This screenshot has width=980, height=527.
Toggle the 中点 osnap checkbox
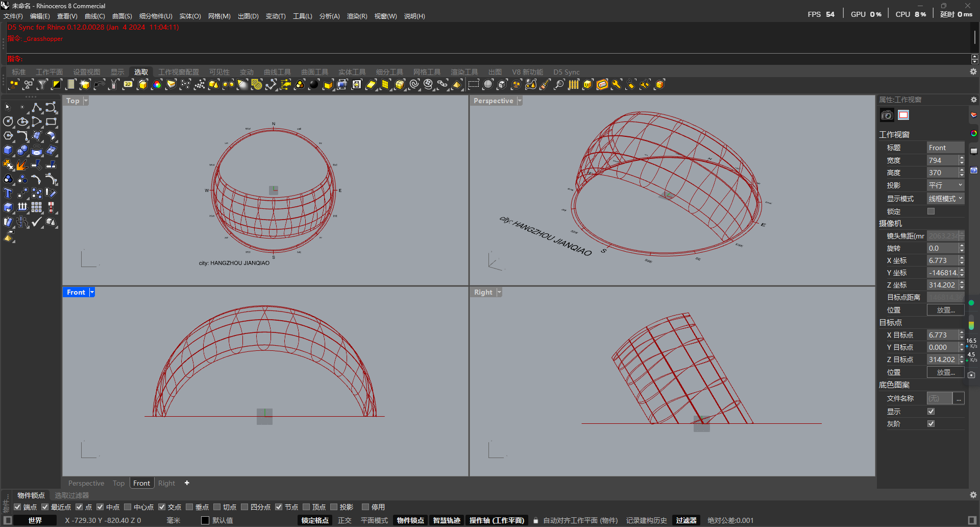[x=100, y=507]
